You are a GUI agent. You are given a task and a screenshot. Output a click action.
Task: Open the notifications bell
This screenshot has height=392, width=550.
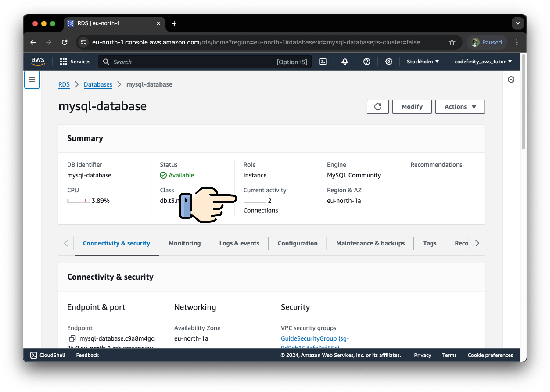[345, 62]
